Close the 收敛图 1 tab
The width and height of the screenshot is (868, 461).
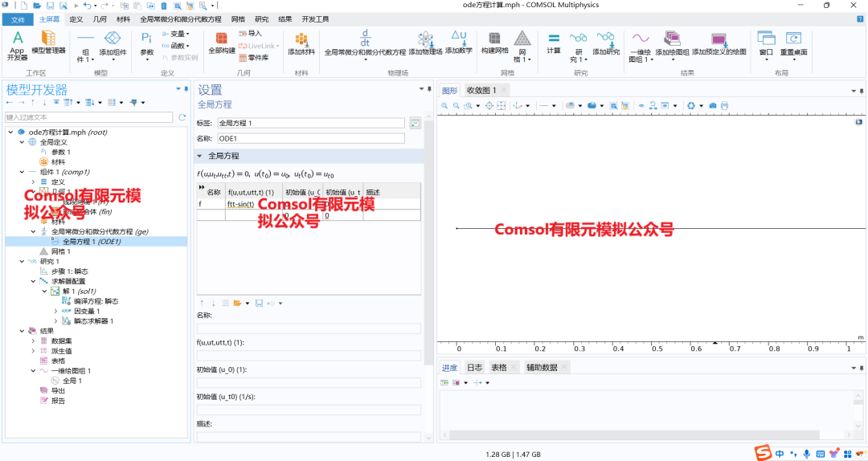coord(504,90)
